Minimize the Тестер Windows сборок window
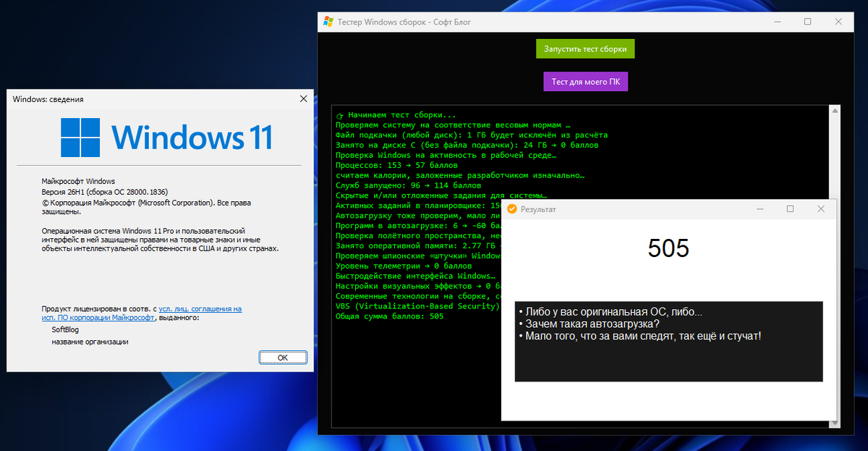The image size is (868, 451). [776, 22]
